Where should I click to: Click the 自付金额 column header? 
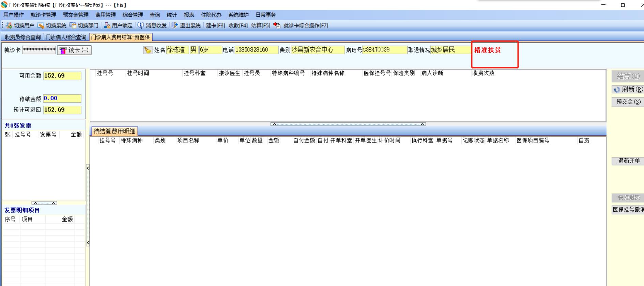tap(304, 140)
